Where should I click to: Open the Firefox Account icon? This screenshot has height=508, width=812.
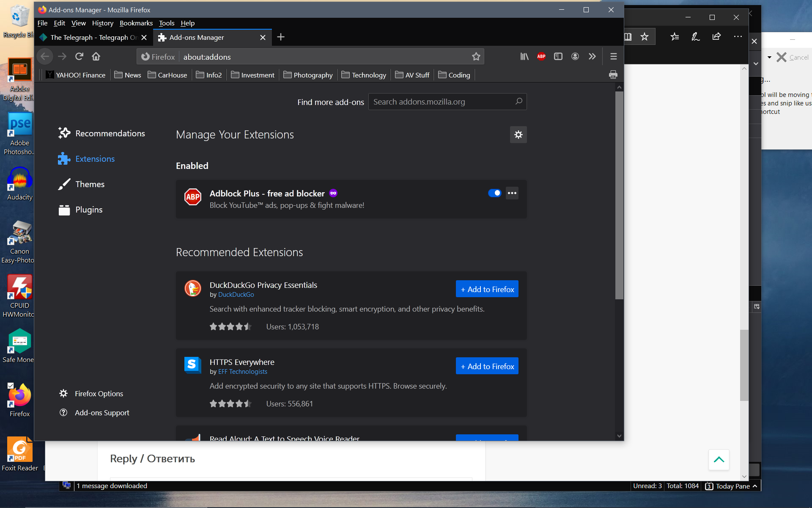(575, 56)
